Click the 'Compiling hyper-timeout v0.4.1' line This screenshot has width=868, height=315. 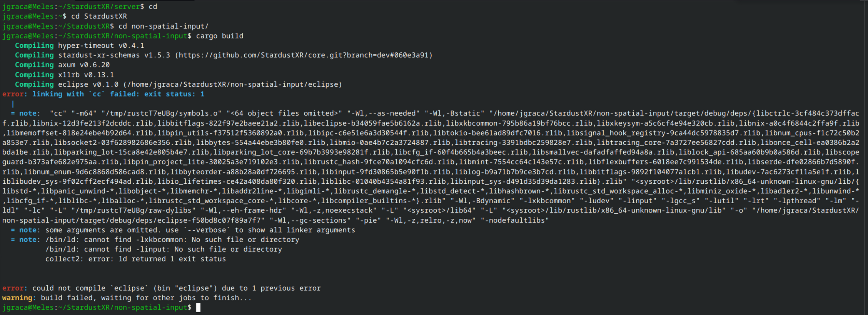pos(80,45)
